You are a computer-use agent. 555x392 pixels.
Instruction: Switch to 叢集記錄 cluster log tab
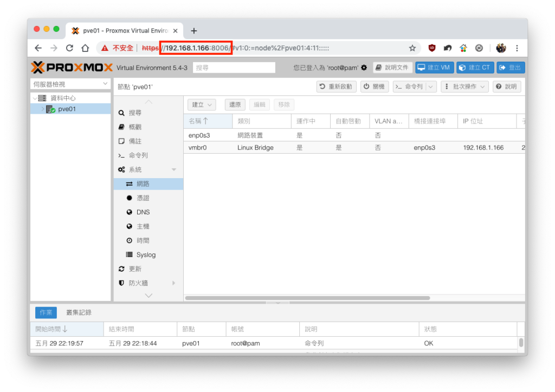click(79, 312)
